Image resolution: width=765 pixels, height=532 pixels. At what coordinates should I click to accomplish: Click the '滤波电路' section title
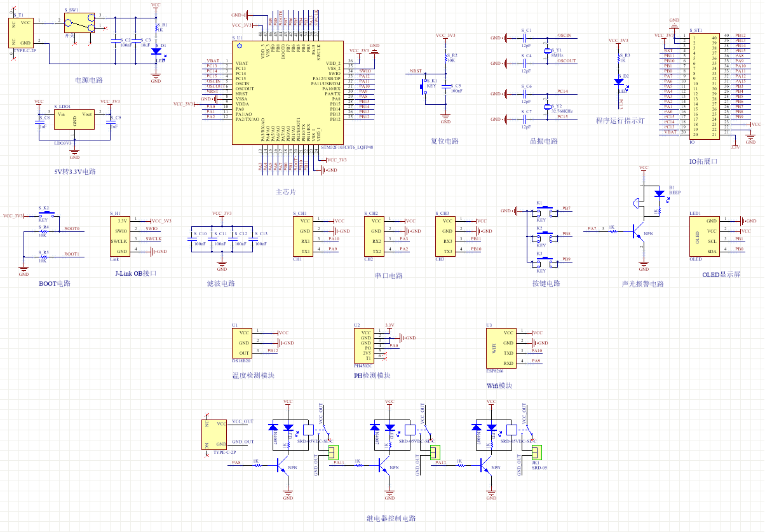(221, 283)
